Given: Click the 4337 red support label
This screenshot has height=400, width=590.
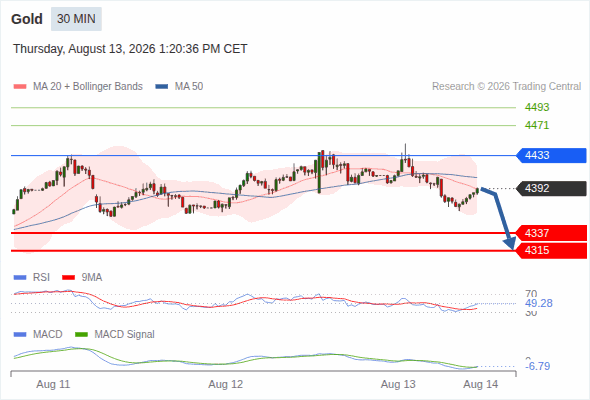Looking at the screenshot, I should tap(551, 233).
